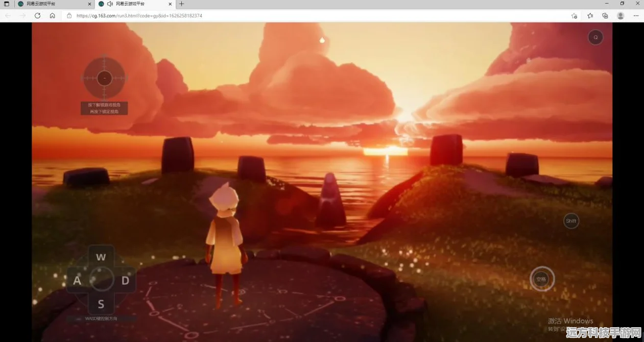Click the W forward direction key
The height and width of the screenshot is (342, 644).
(101, 257)
